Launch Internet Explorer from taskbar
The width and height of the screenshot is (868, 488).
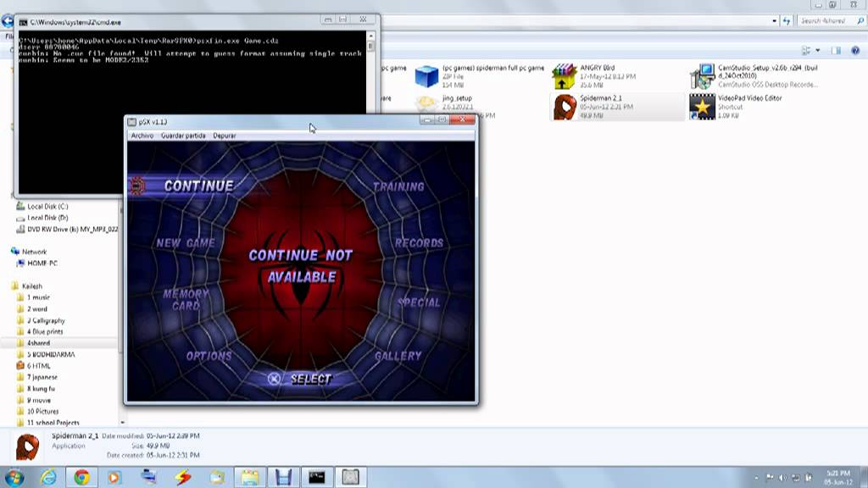(x=48, y=477)
